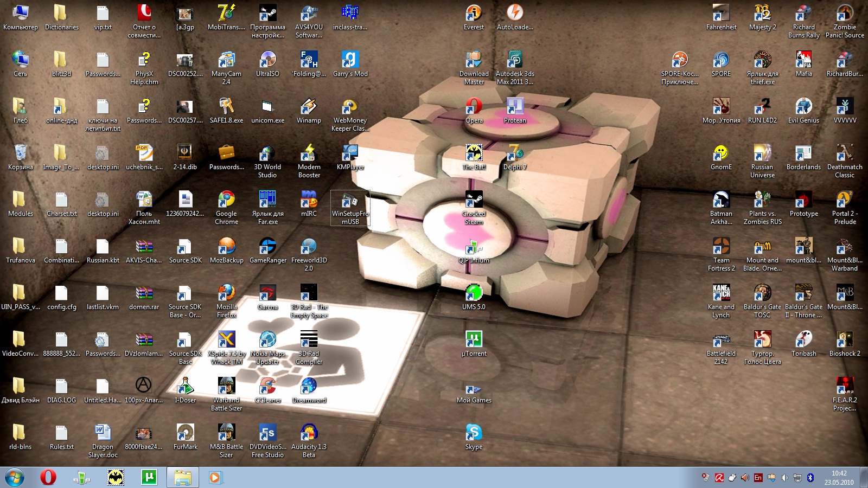Select the Skype desktop icon
Screen dimensions: 868x488
coord(474,434)
